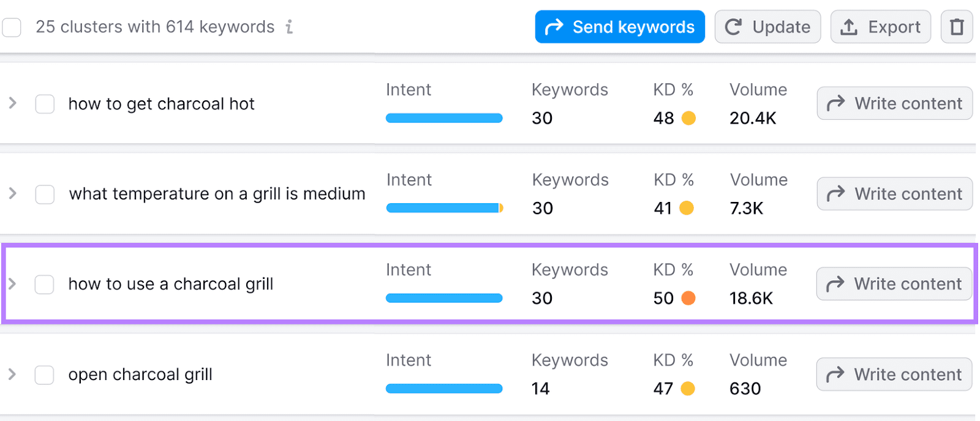Expand 'what temperature on a grill is medium' cluster
This screenshot has height=421, width=980.
pyautogui.click(x=12, y=193)
